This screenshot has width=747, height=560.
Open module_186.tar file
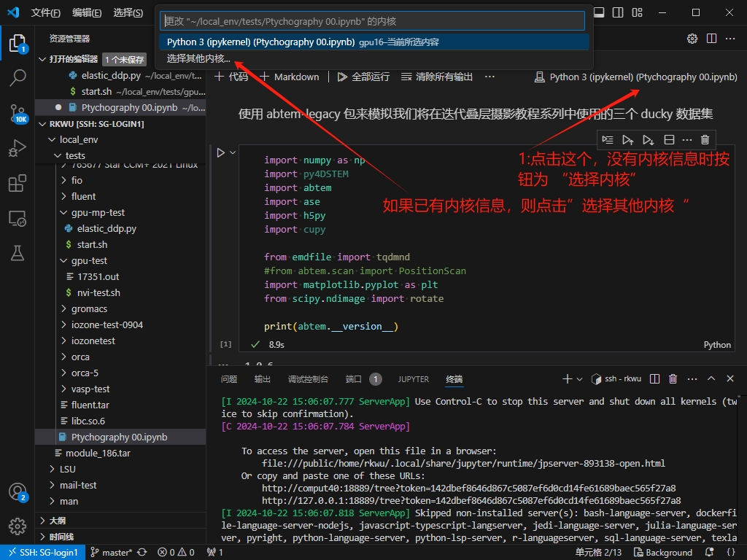[98, 453]
